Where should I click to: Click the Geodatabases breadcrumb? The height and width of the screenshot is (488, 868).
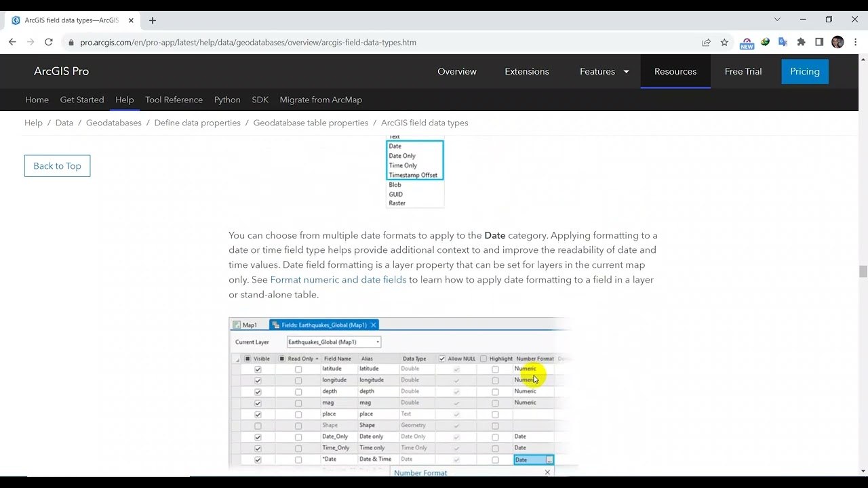click(114, 123)
